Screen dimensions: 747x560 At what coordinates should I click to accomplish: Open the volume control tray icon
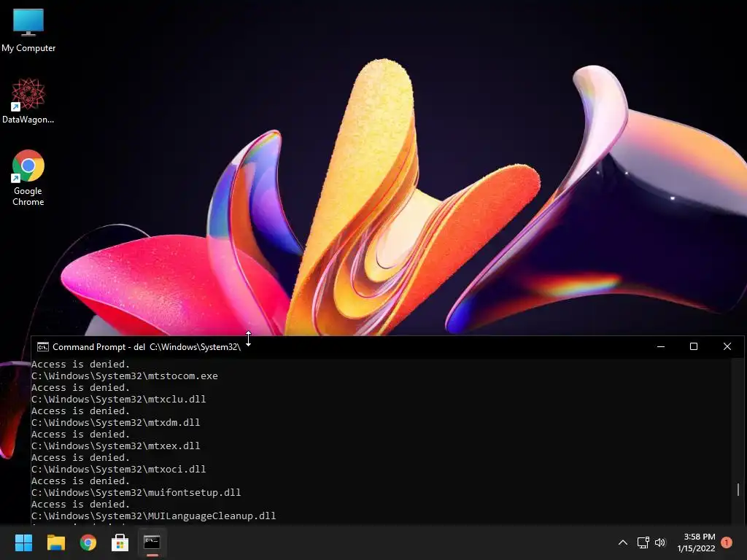pyautogui.click(x=659, y=542)
